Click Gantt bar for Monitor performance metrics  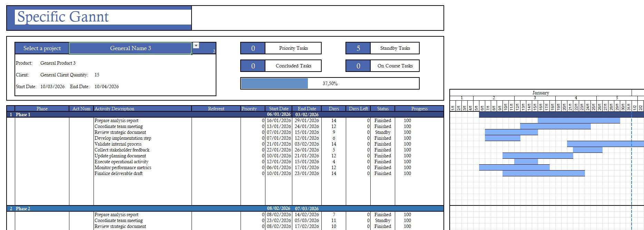(514, 167)
